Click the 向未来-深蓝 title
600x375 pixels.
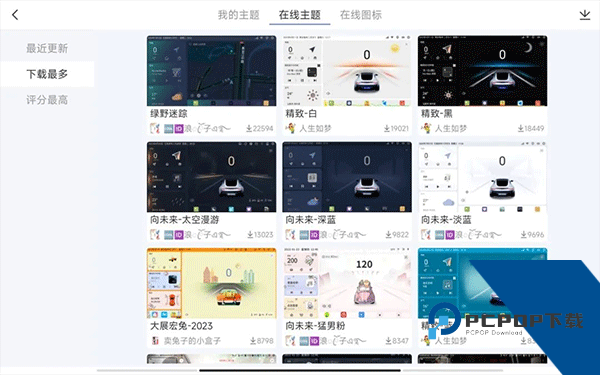point(311,220)
